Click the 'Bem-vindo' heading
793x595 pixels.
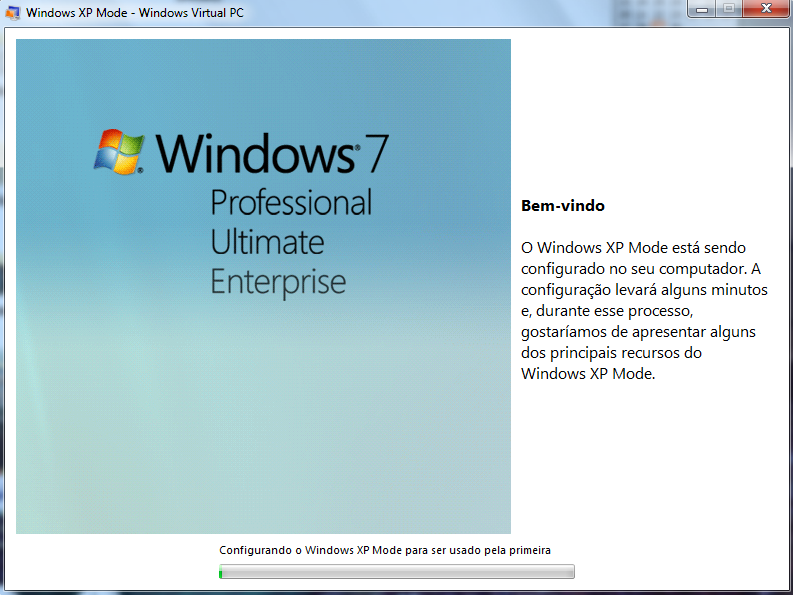(x=563, y=206)
